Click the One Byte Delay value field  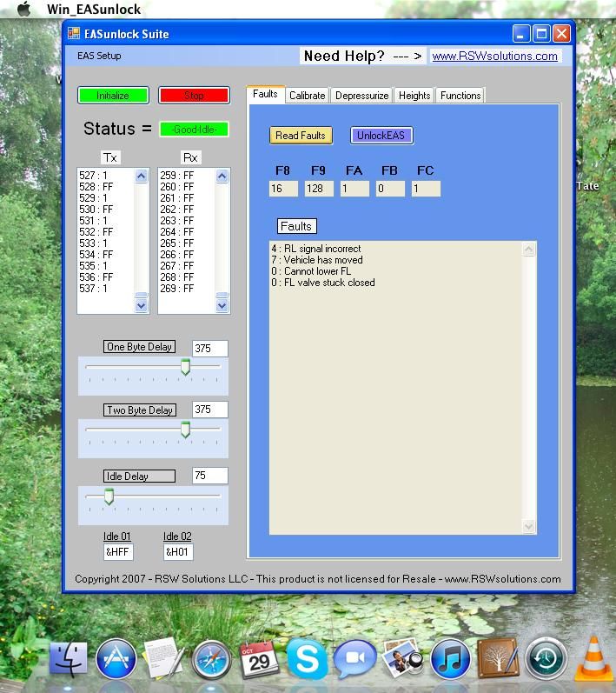point(210,349)
